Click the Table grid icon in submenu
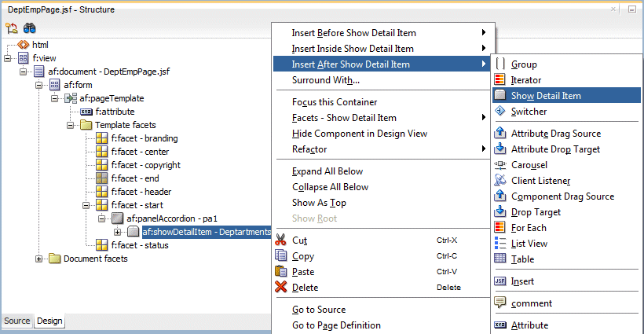This screenshot has width=644, height=334. pyautogui.click(x=499, y=259)
